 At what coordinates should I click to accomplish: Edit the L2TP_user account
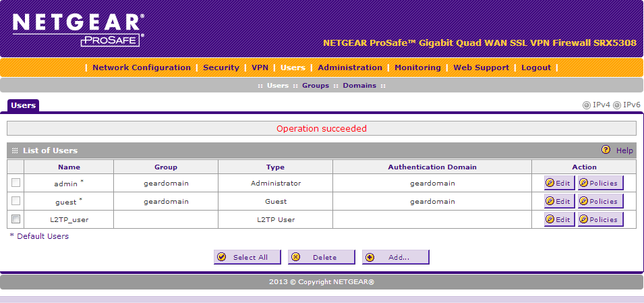pyautogui.click(x=559, y=219)
